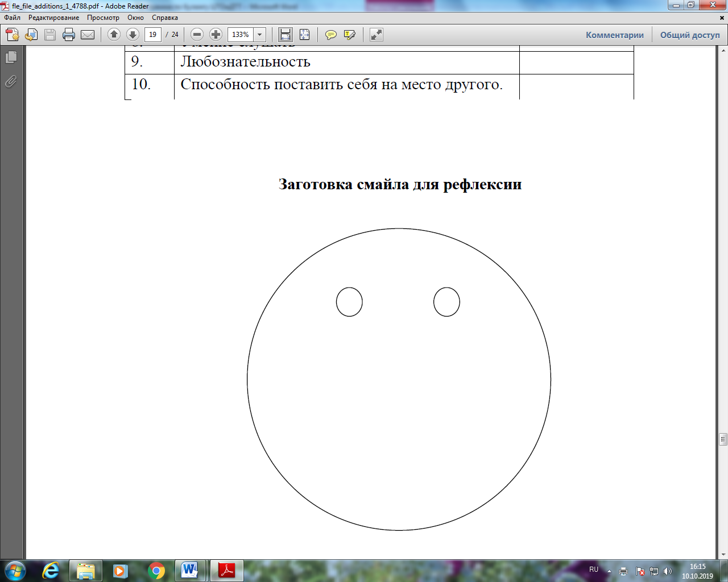Click the network tray icon

point(654,571)
